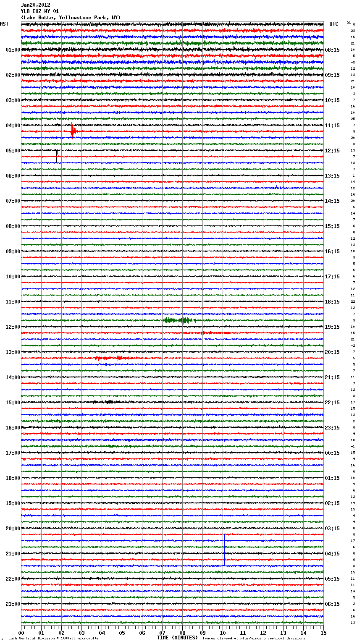This screenshot has width=357, height=644.
Task: Click the '09' tick label on the bottom minutes axis
Action: (x=202, y=633)
